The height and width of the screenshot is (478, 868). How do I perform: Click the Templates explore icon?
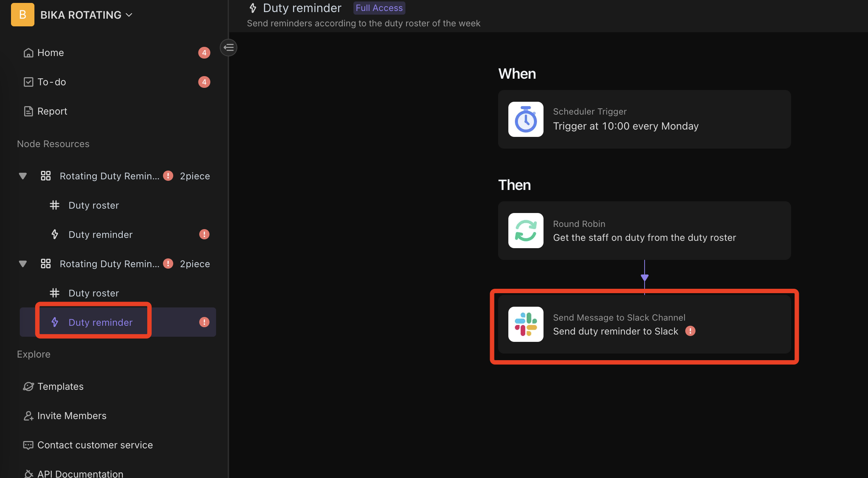(x=28, y=385)
